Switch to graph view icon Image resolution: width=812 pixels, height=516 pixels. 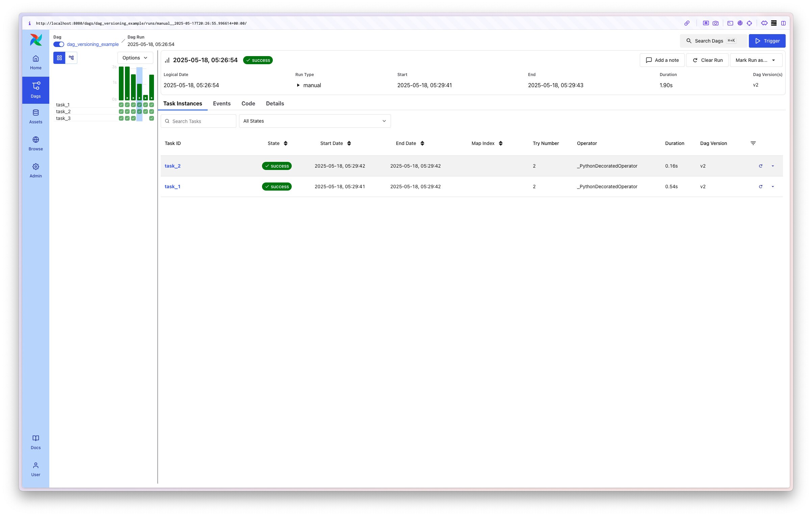coord(71,58)
